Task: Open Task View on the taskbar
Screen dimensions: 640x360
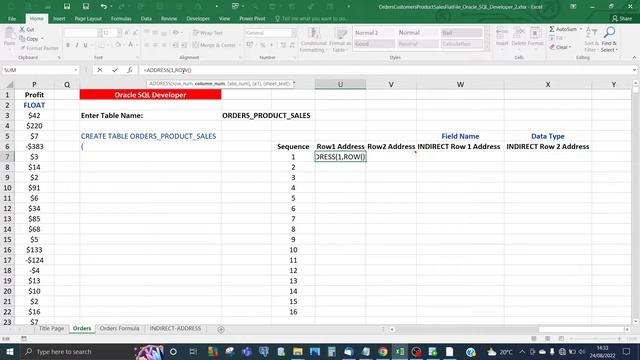Action: tap(193, 351)
